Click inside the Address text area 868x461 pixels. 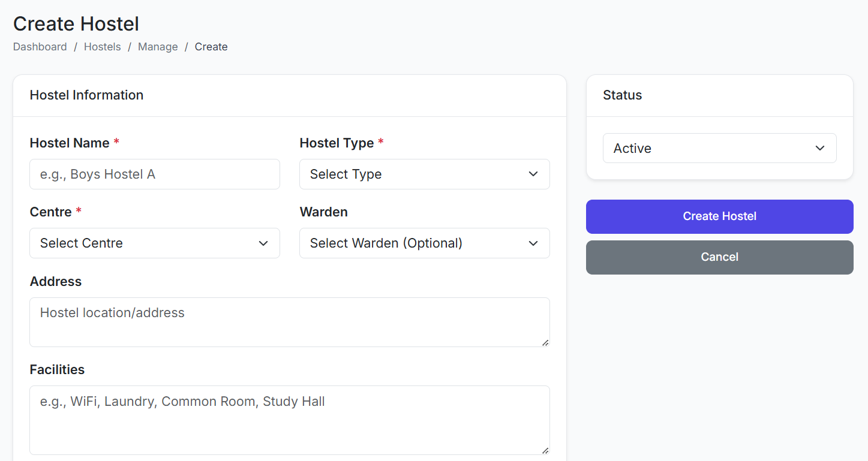(x=289, y=322)
